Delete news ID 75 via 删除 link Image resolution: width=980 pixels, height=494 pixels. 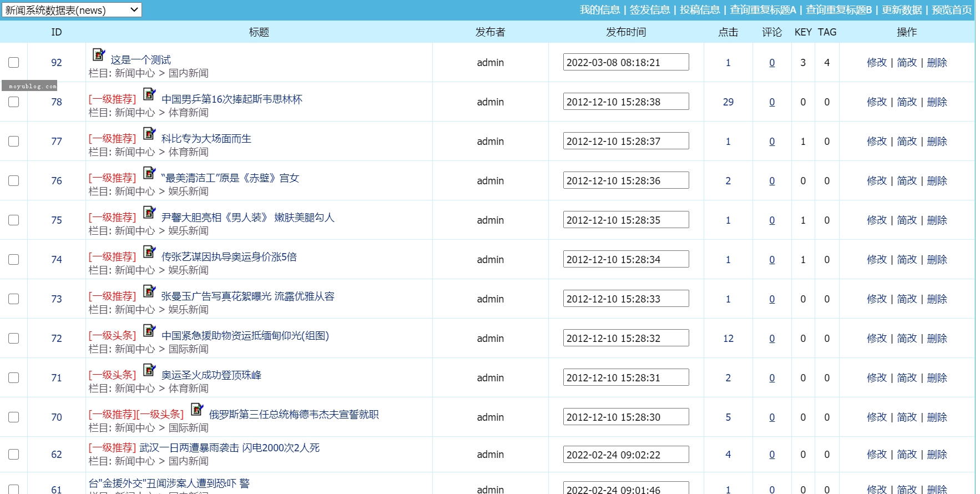tap(937, 220)
